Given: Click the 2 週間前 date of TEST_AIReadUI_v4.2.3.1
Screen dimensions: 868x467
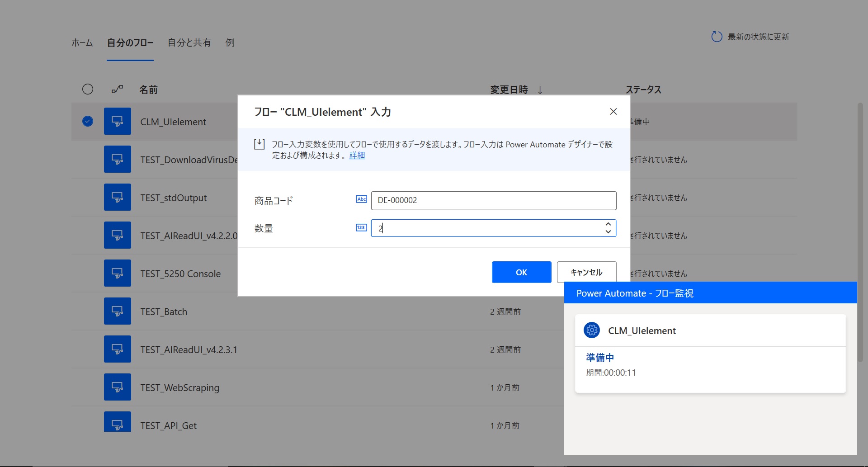Looking at the screenshot, I should 505,350.
